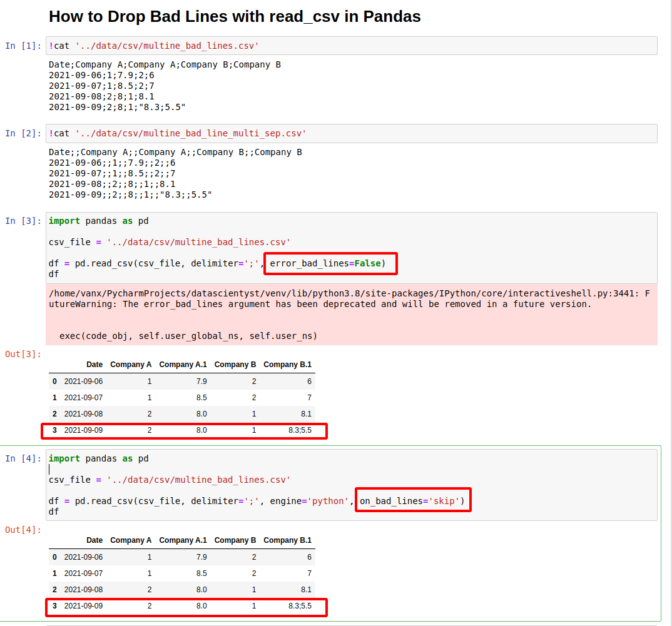Click the double-semicolon CSV output under In [2]
The height and width of the screenshot is (626, 672).
(175, 173)
